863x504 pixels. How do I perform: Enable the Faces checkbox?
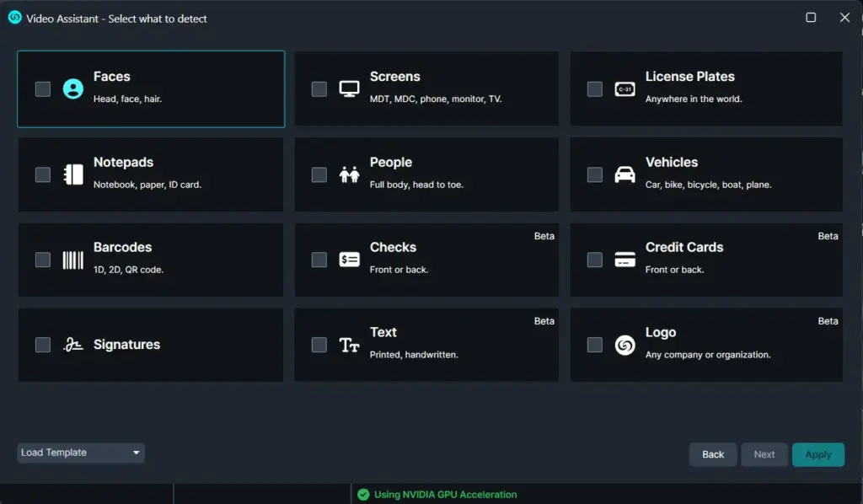coord(43,88)
